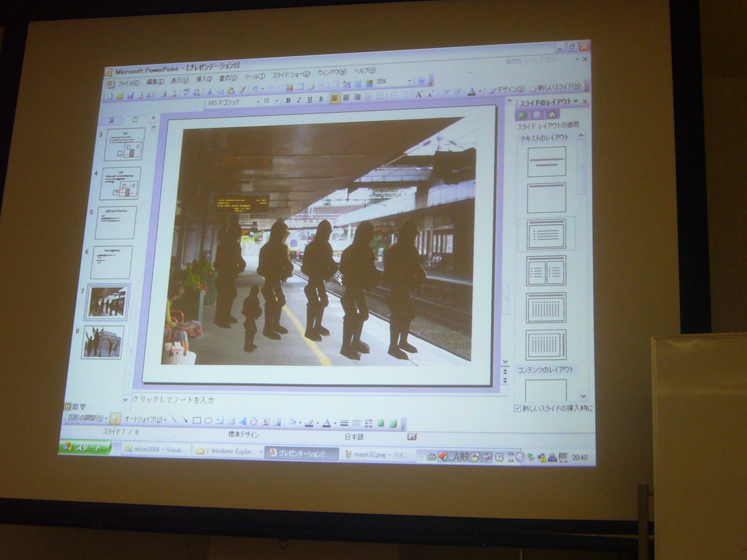Viewport: 747px width, 560px height.
Task: Click task pane Home icon
Action: 552,114
